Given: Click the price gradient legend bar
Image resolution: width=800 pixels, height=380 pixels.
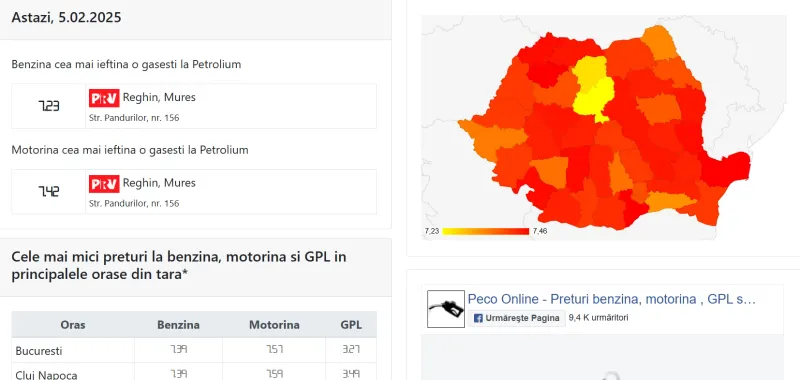Looking at the screenshot, I should point(486,232).
